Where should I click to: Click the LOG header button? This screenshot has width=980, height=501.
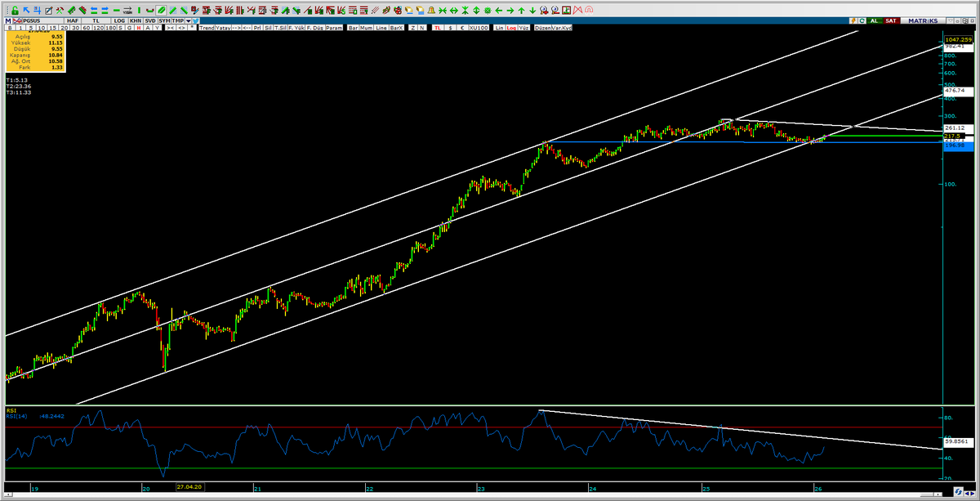[119, 20]
